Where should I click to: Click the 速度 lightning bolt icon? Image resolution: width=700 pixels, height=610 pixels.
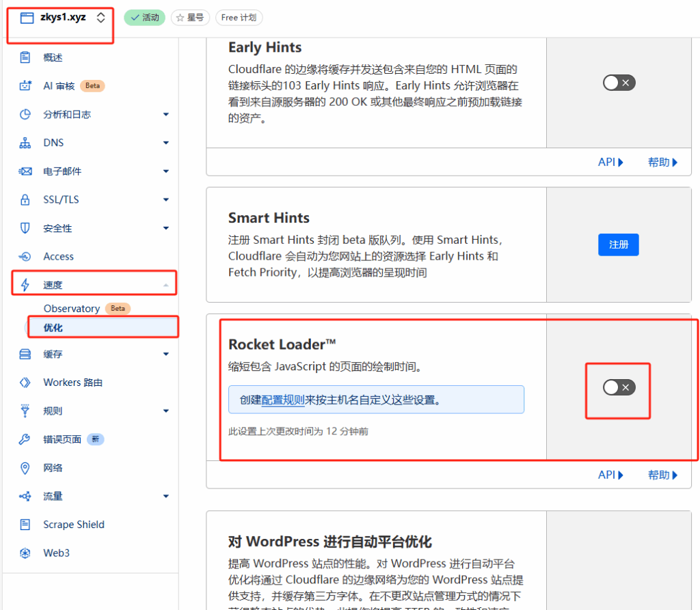[25, 285]
